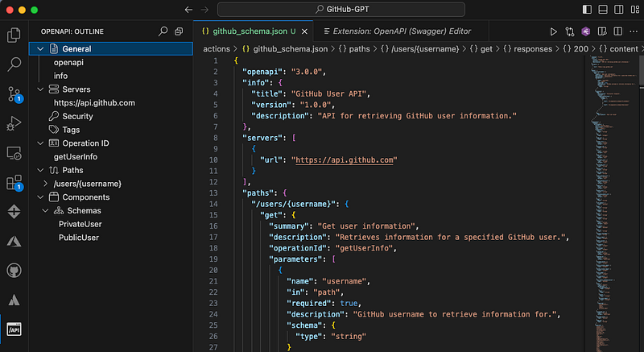The image size is (644, 352).
Task: Click the GitHub-GPT command center search box
Action: click(341, 10)
